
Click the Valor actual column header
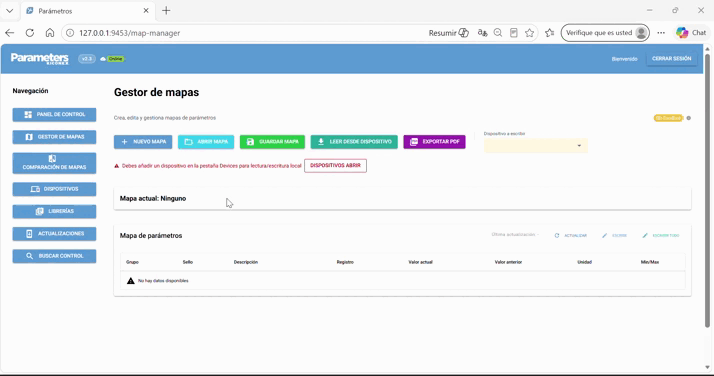420,262
